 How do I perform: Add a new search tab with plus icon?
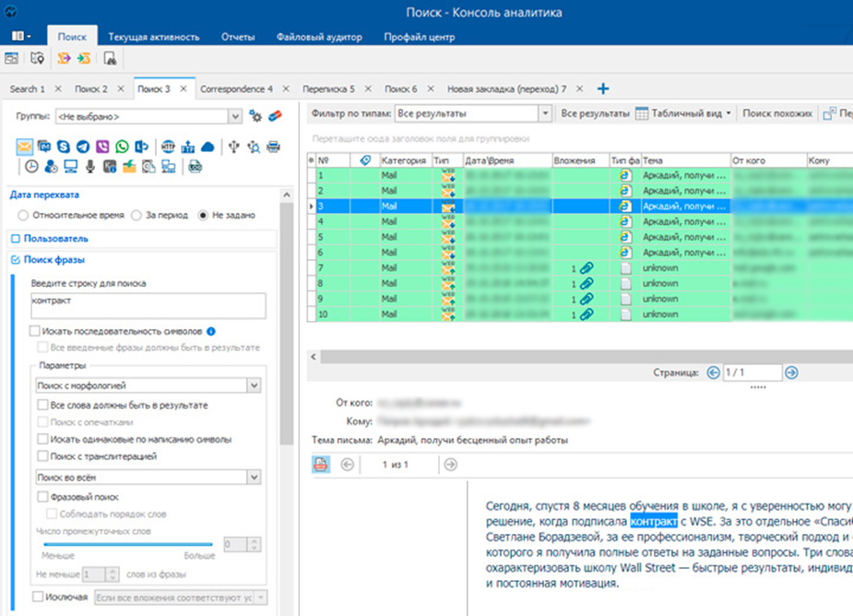click(x=603, y=89)
